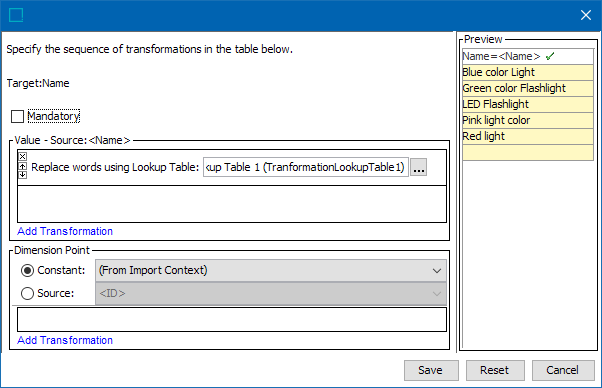This screenshot has height=388, width=602.
Task: Cancel the dialog
Action: pos(563,370)
